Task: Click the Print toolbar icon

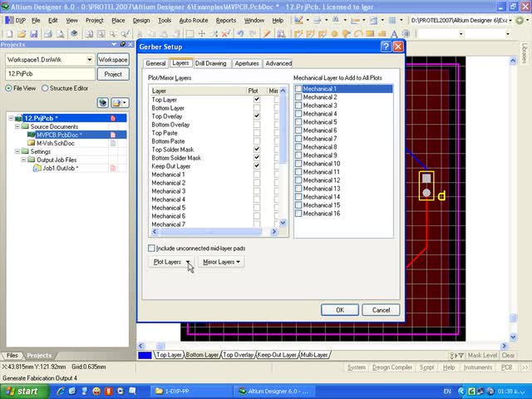Action: point(47,34)
